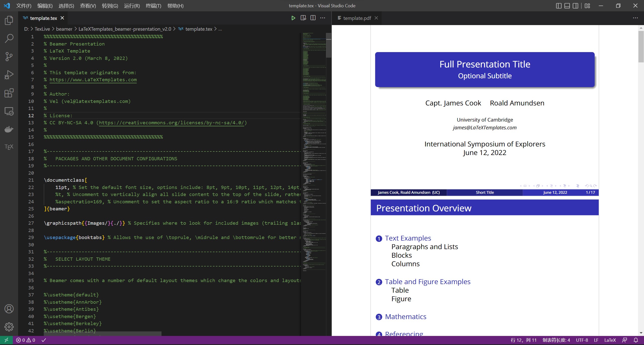Follow the https://www.LaTeXTemplates.com link
644x345 pixels.
[93, 80]
